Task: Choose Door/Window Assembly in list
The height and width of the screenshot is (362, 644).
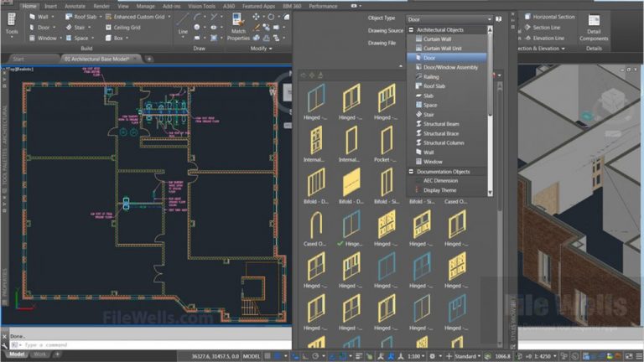Action: point(447,67)
